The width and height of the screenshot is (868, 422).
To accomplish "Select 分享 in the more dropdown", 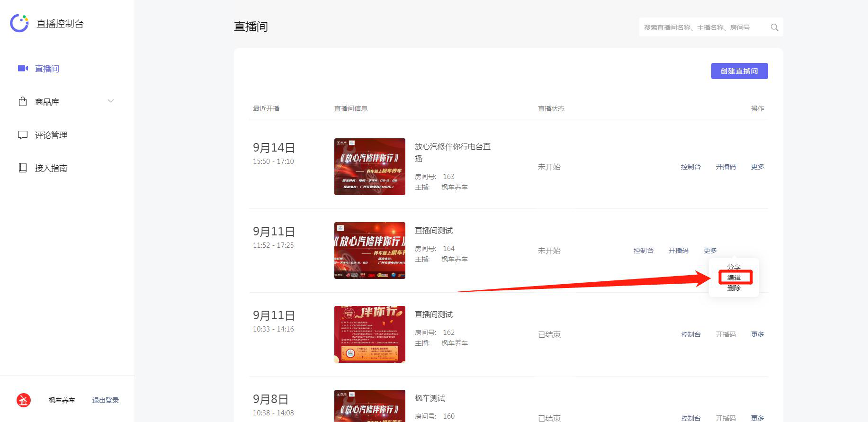I will point(734,267).
